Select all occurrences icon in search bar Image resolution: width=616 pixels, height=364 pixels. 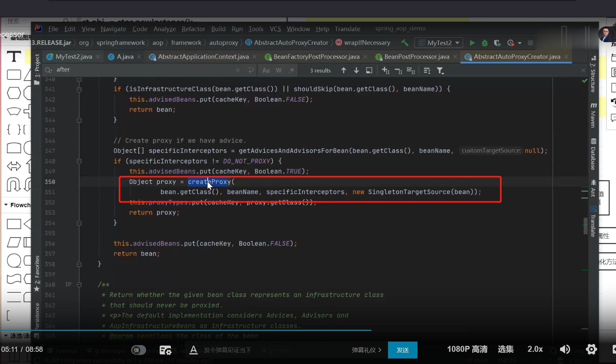click(x=411, y=71)
